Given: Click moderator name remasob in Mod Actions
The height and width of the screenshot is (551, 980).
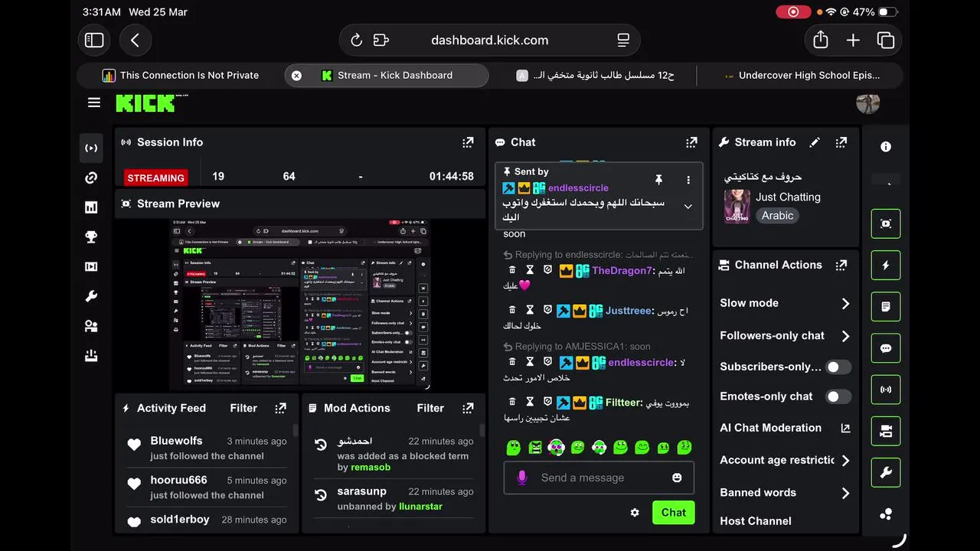Looking at the screenshot, I should [371, 467].
